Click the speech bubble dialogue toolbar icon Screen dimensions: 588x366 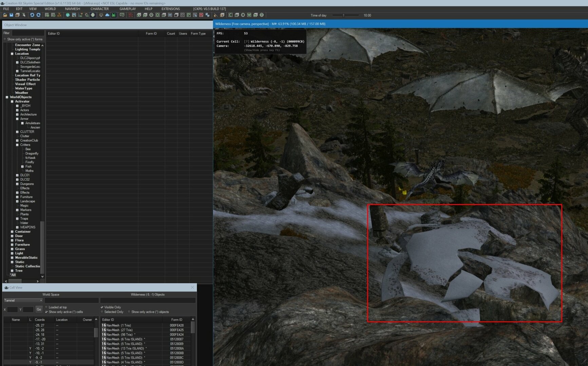(122, 15)
